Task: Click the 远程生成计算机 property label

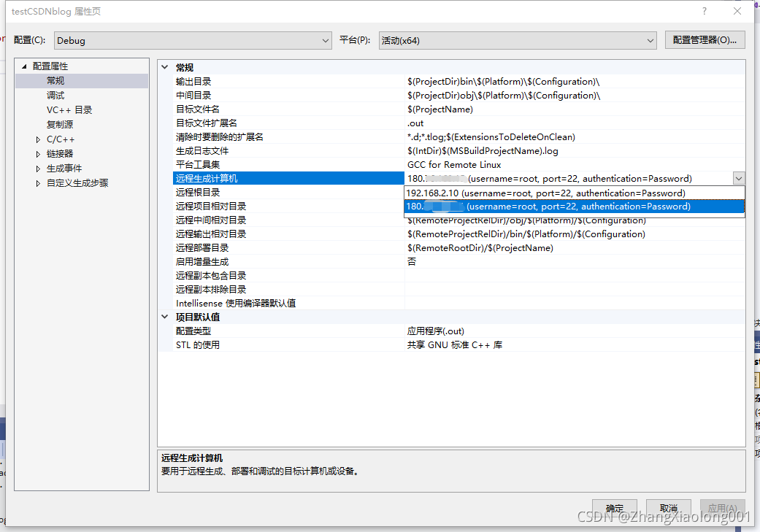Action: tap(207, 179)
